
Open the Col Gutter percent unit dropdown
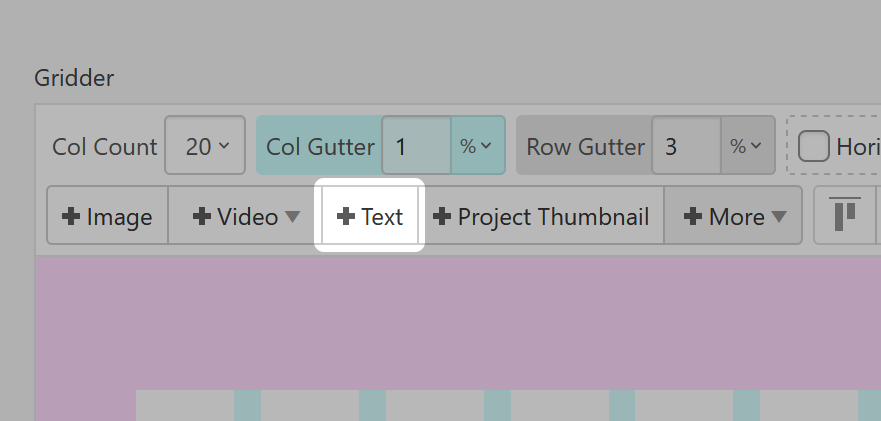click(x=476, y=147)
